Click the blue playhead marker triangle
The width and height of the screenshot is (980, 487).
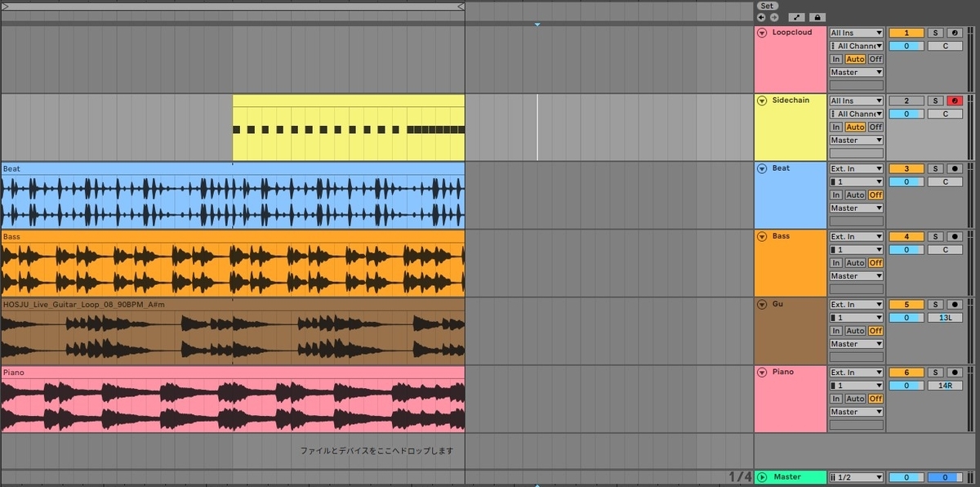coord(537,25)
